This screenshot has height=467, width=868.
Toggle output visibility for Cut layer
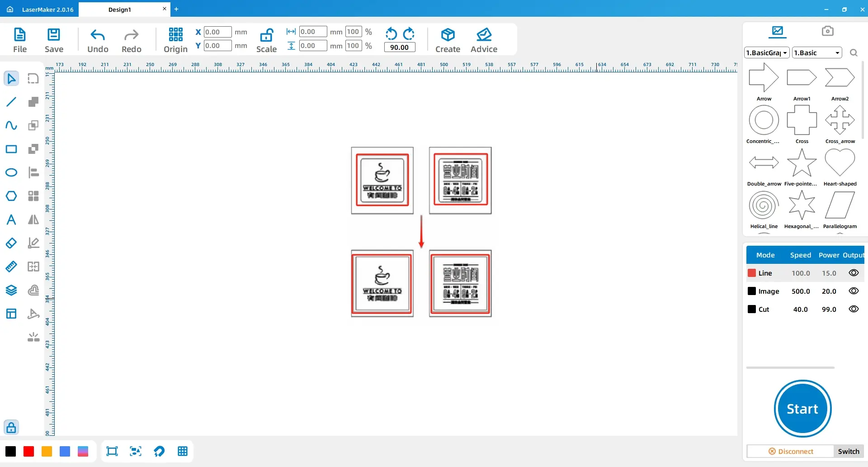(x=854, y=309)
